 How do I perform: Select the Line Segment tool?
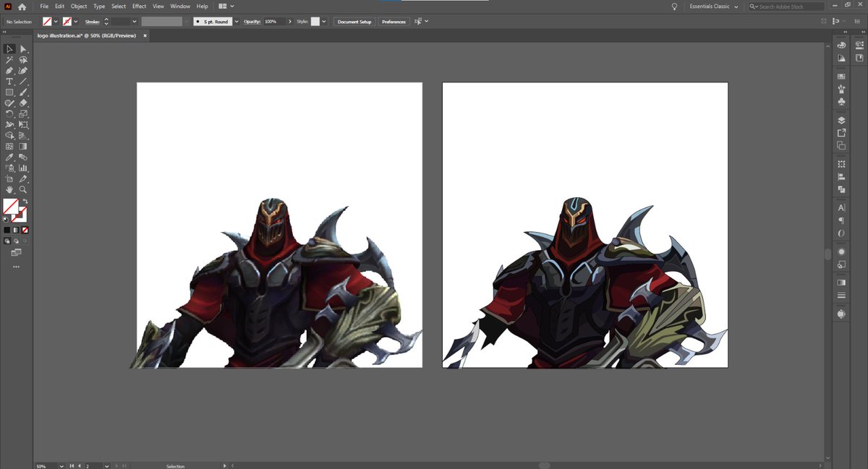pyautogui.click(x=23, y=82)
